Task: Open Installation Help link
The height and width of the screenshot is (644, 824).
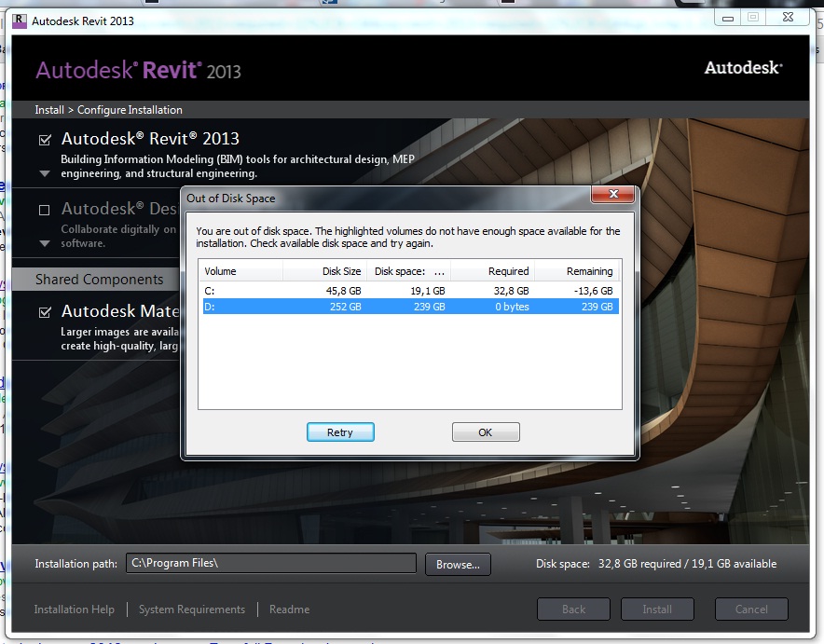Action: click(74, 610)
